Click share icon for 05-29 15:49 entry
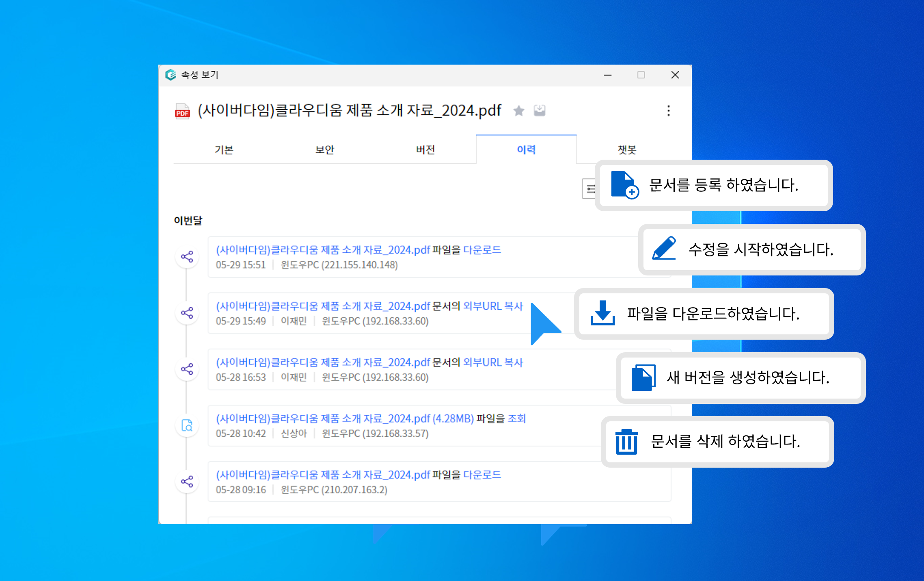Image resolution: width=924 pixels, height=581 pixels. click(187, 313)
